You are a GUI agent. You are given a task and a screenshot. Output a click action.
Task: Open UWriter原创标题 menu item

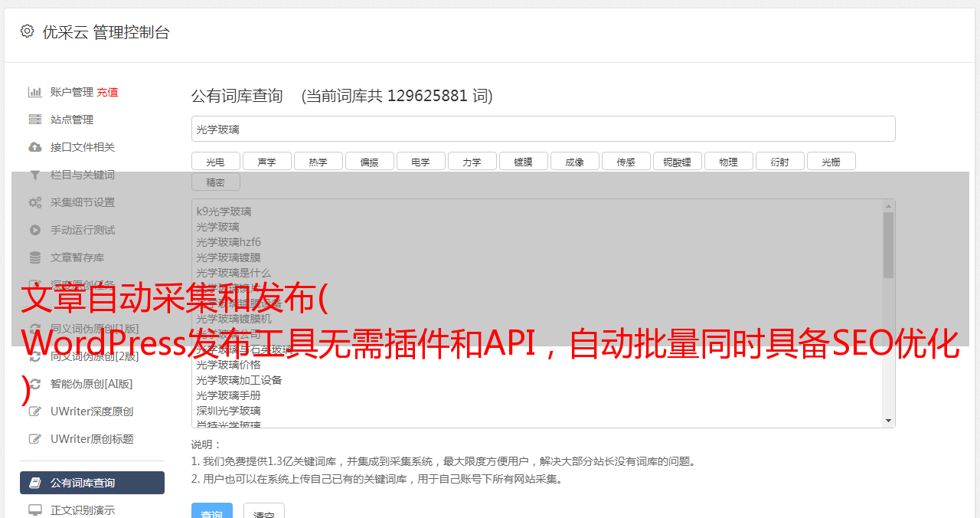click(92, 439)
